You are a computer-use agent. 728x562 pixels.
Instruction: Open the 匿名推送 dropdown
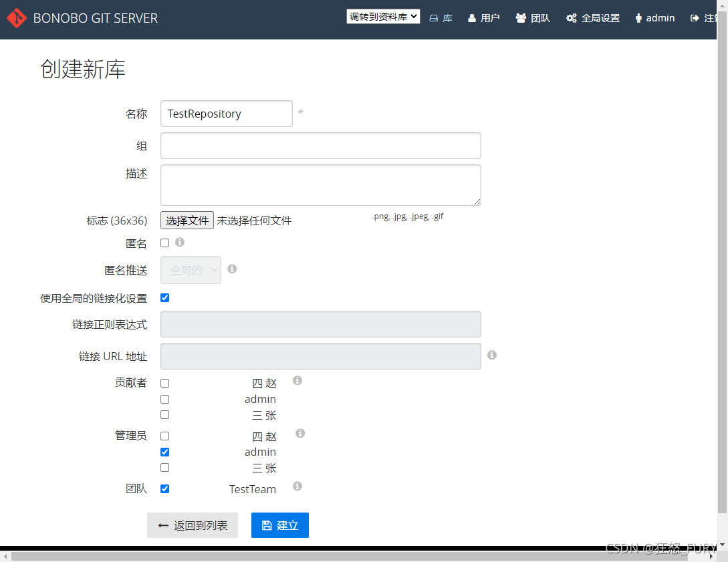click(x=191, y=269)
